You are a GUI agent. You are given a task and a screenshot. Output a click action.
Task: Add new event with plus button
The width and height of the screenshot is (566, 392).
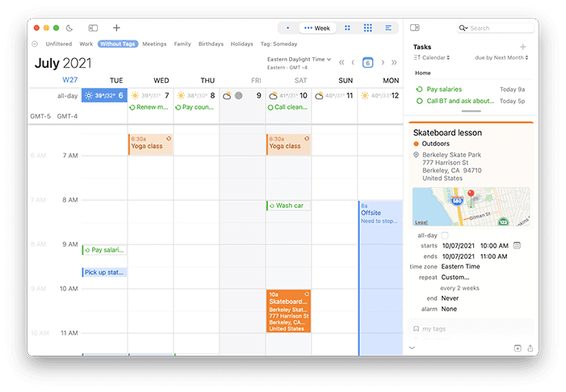coord(116,27)
